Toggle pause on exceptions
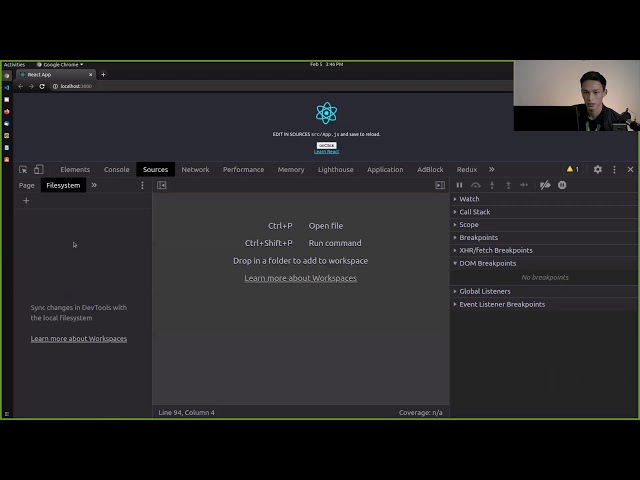The image size is (640, 480). [562, 185]
